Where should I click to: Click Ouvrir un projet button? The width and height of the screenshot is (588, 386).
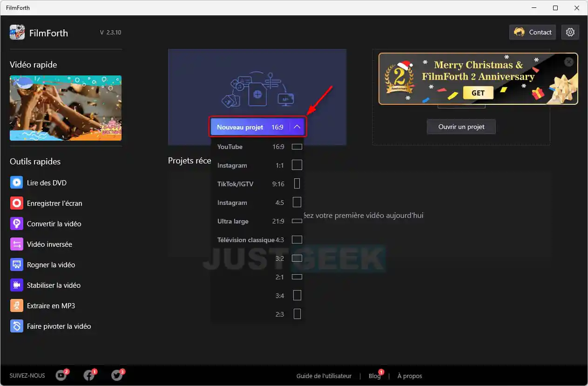(461, 127)
